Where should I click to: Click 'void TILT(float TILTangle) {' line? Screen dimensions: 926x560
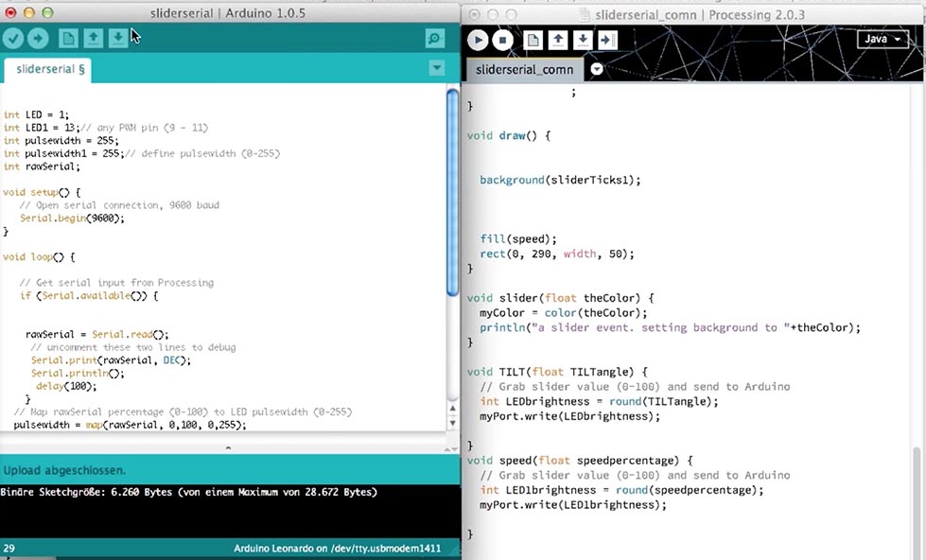557,372
